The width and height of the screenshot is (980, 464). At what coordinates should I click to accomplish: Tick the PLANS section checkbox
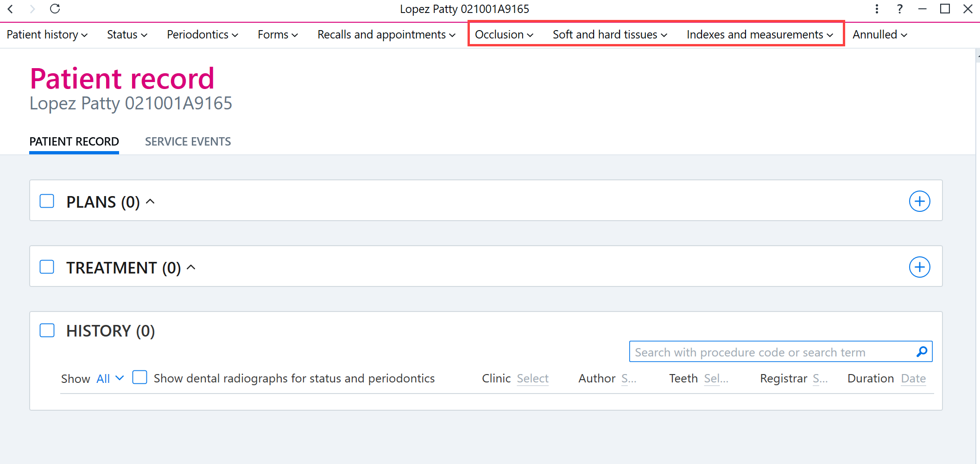click(x=47, y=201)
